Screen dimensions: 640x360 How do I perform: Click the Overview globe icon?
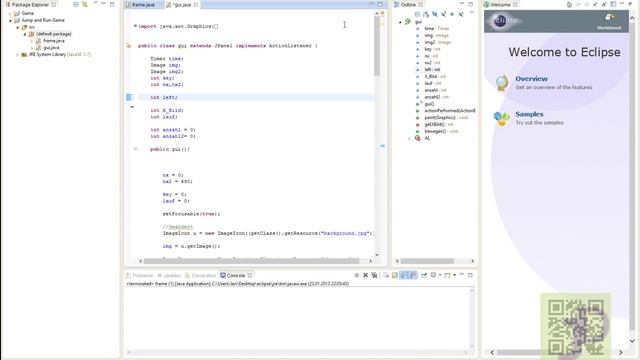coord(502,82)
